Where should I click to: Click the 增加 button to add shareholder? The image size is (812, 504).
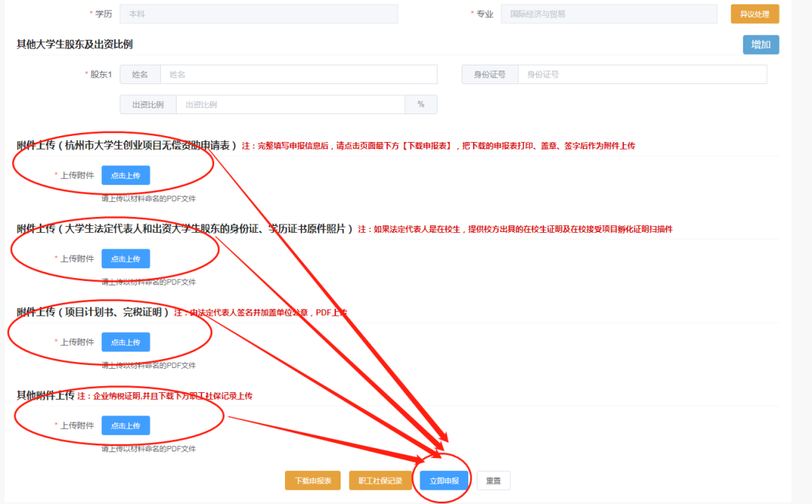[x=761, y=44]
